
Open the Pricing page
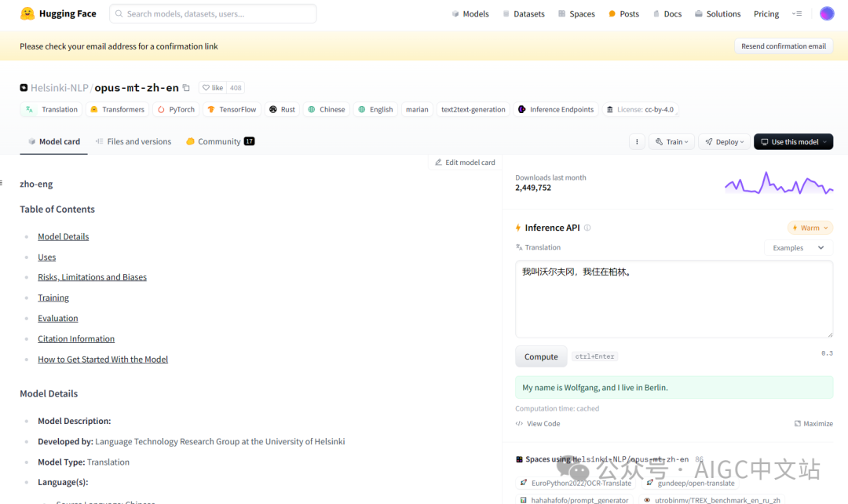point(766,13)
